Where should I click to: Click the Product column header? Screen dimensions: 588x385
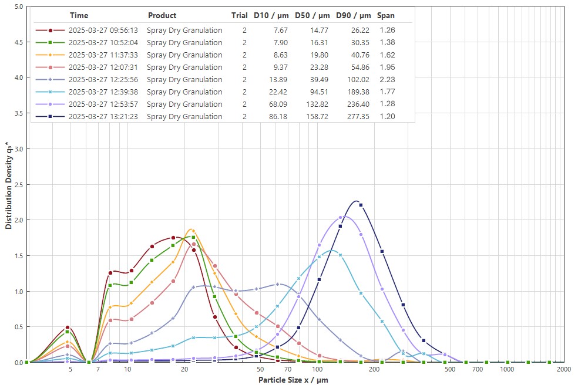[x=162, y=16]
